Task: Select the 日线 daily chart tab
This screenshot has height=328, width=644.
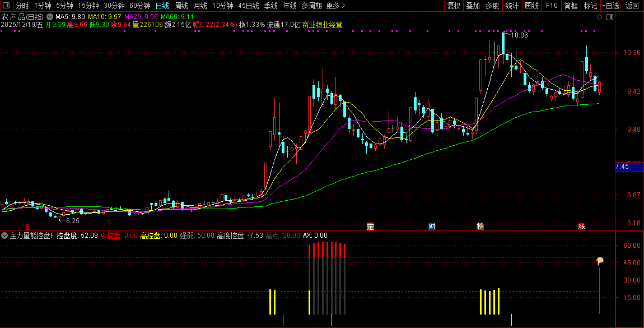Action: pos(162,6)
